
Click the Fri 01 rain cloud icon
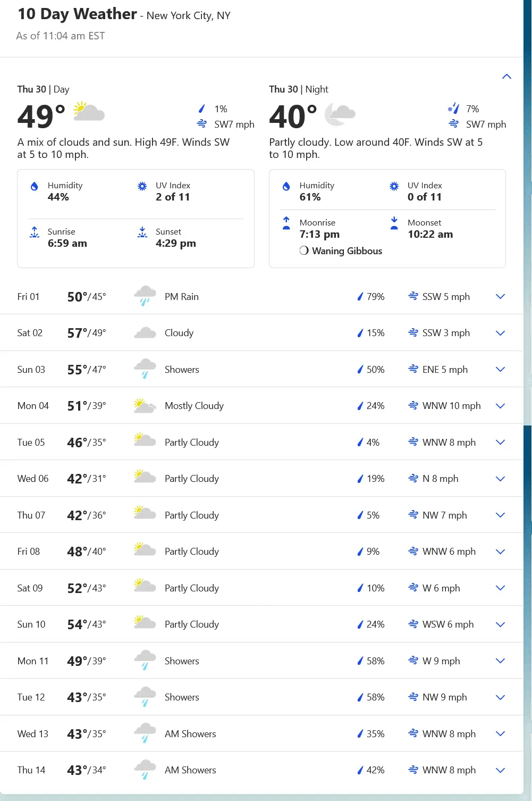[145, 296]
